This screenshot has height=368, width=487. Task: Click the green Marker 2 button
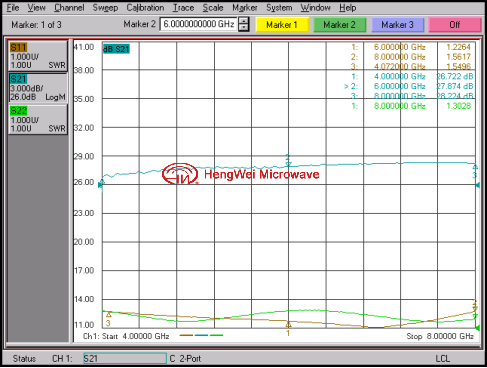339,25
